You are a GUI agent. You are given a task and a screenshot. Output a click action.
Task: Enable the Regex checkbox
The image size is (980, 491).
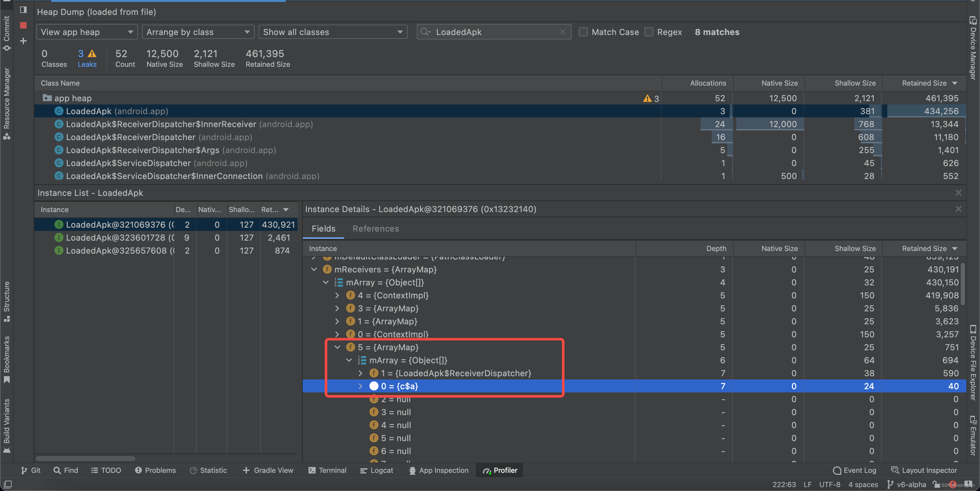pos(649,32)
